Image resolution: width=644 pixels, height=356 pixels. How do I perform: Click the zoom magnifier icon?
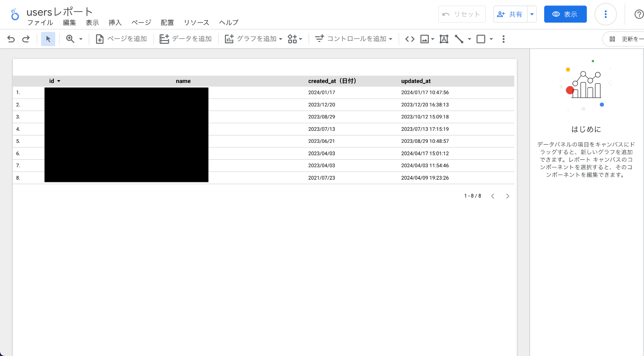click(x=70, y=39)
